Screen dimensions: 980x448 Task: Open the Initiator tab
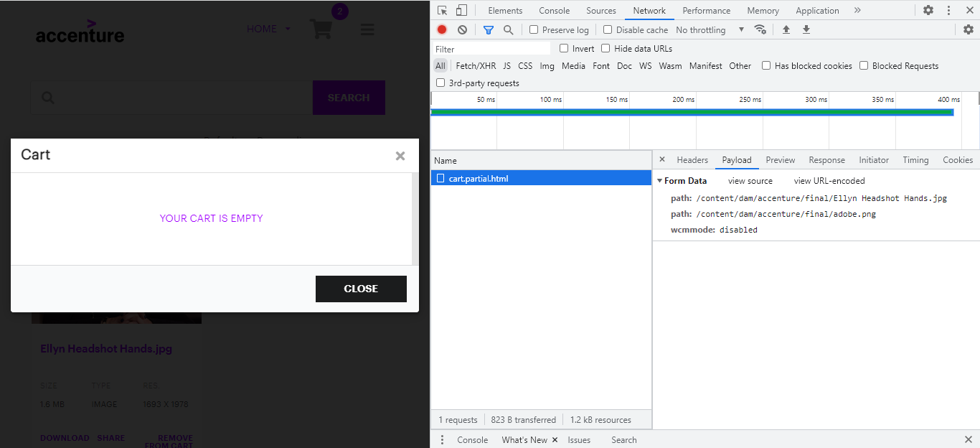pyautogui.click(x=874, y=160)
